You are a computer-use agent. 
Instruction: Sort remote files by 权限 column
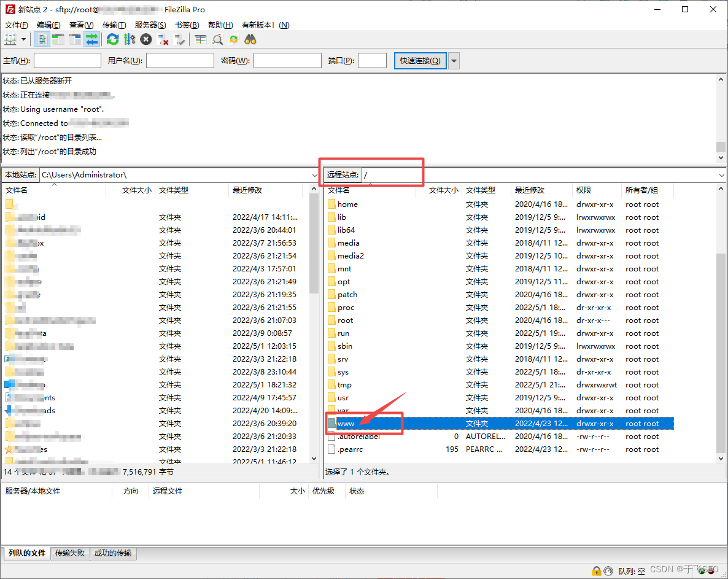coord(597,190)
